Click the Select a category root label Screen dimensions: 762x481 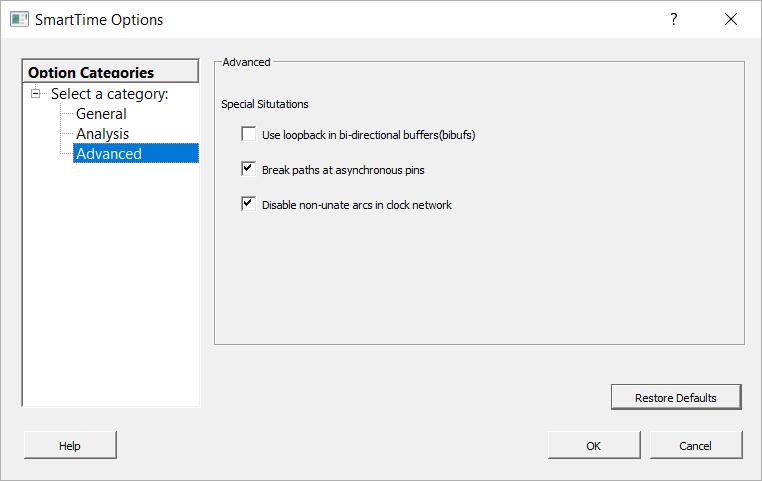[x=110, y=94]
